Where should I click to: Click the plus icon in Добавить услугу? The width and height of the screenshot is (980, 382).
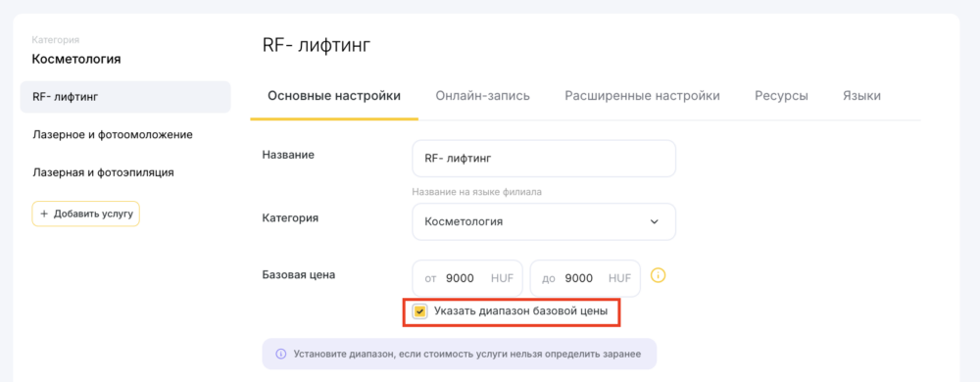pos(44,214)
